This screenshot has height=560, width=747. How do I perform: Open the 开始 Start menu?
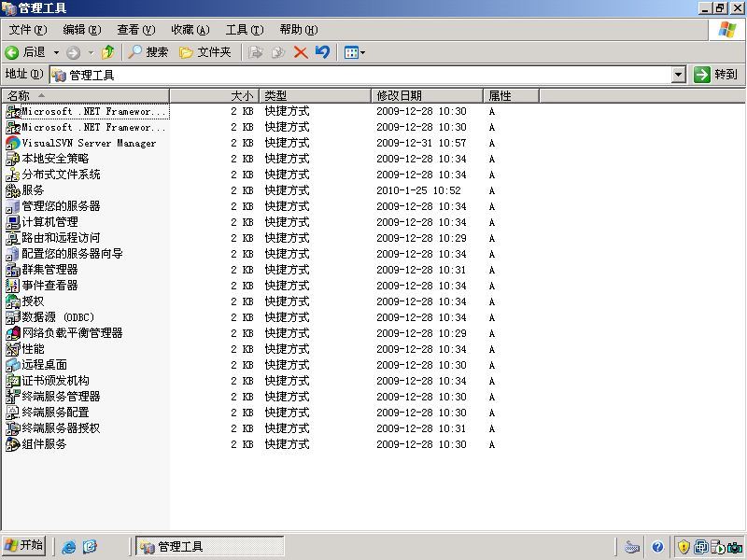24,545
